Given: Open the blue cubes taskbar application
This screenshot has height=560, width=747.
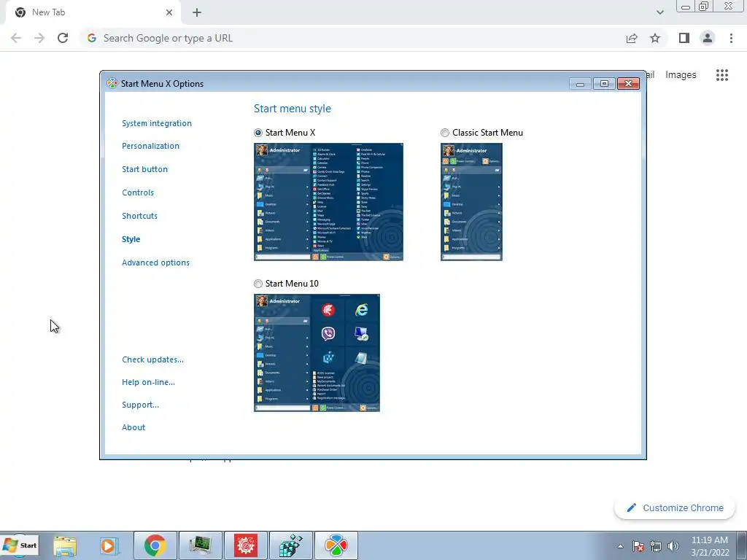Looking at the screenshot, I should 291,545.
